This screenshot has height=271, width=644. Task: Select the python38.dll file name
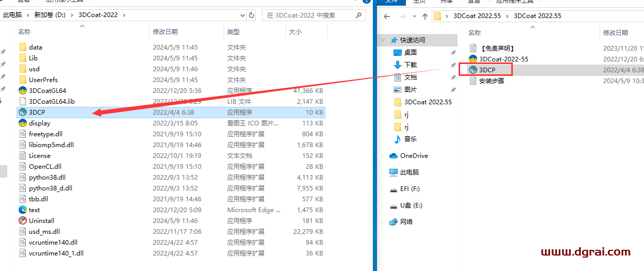[x=48, y=177]
